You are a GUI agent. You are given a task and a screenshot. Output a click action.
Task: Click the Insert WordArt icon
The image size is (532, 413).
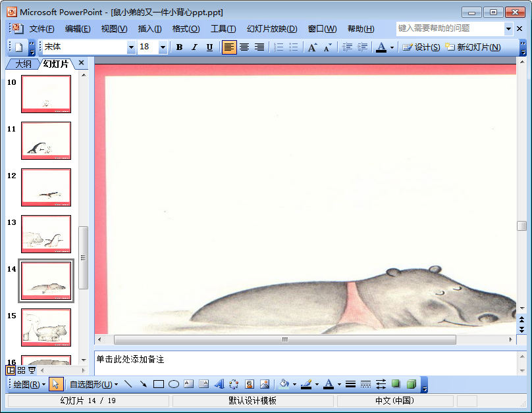point(219,384)
